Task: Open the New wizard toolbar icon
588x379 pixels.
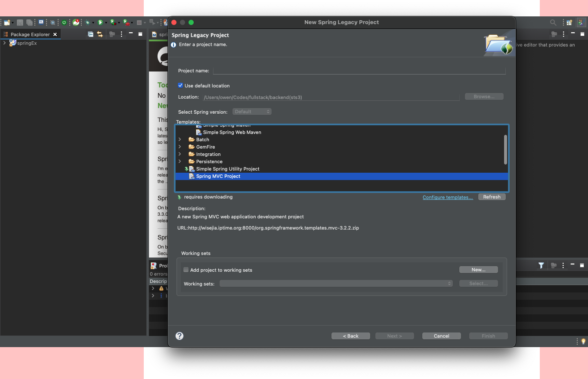Action: pos(7,22)
